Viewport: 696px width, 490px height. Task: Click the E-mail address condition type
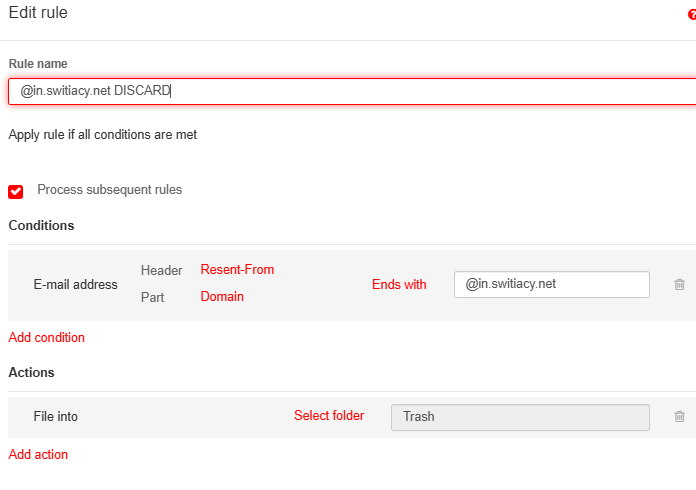point(75,285)
